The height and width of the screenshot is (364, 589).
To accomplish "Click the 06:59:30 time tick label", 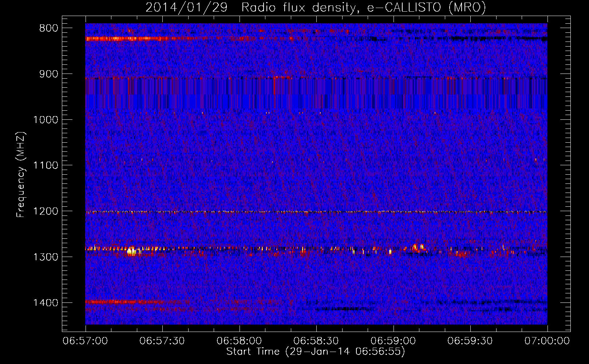I will (x=470, y=341).
